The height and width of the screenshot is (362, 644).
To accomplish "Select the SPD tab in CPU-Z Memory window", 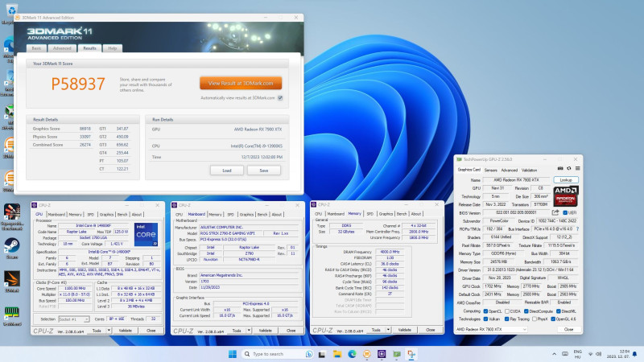I will (x=369, y=214).
